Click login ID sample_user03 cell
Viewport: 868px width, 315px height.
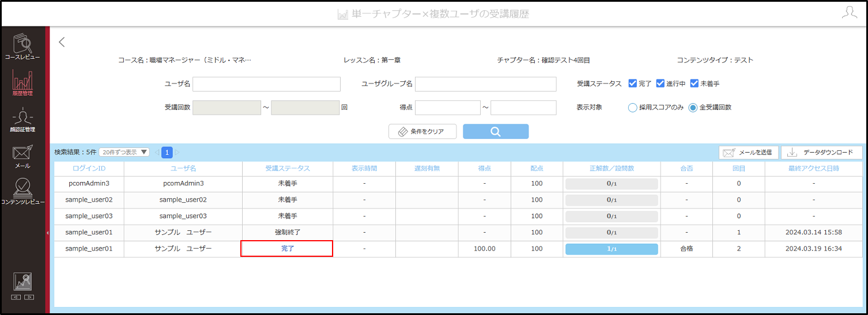89,216
